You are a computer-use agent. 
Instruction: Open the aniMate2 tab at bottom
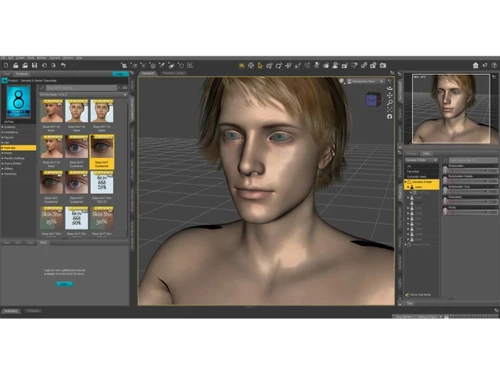(11, 311)
